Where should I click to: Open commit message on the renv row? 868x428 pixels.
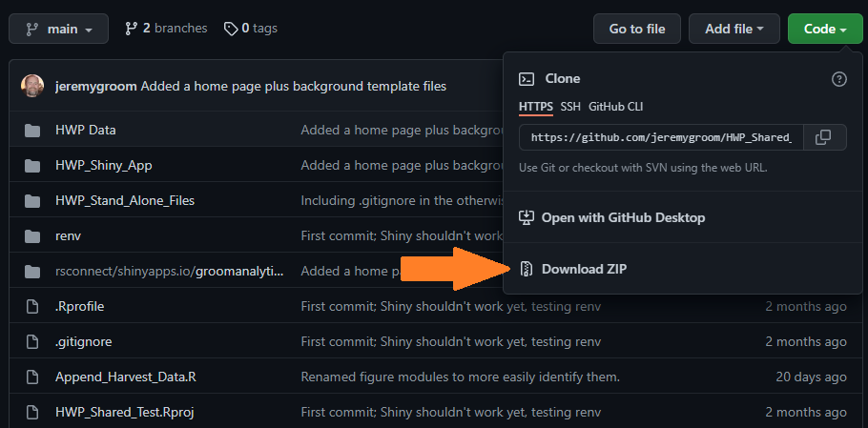tap(402, 236)
